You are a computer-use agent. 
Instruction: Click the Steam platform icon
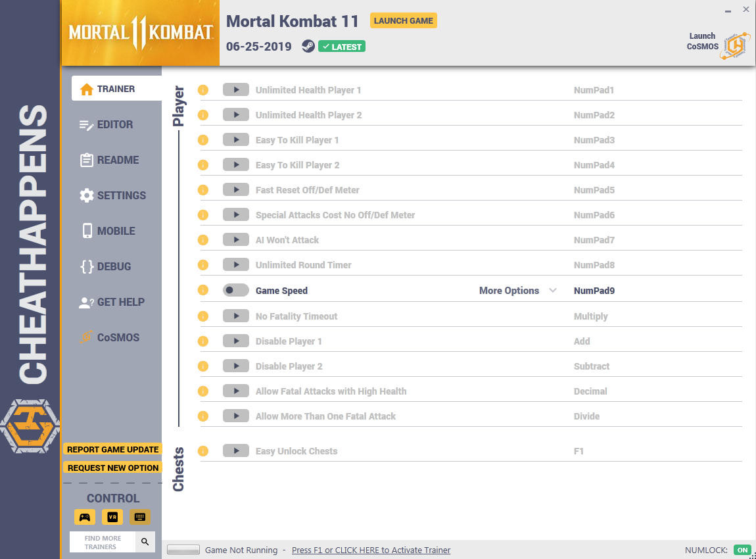308,46
